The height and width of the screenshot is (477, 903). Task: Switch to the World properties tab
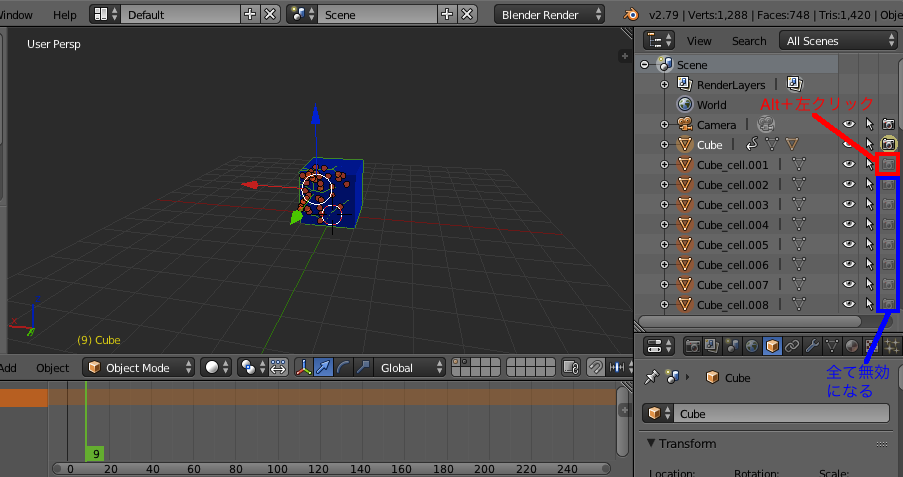click(x=752, y=346)
